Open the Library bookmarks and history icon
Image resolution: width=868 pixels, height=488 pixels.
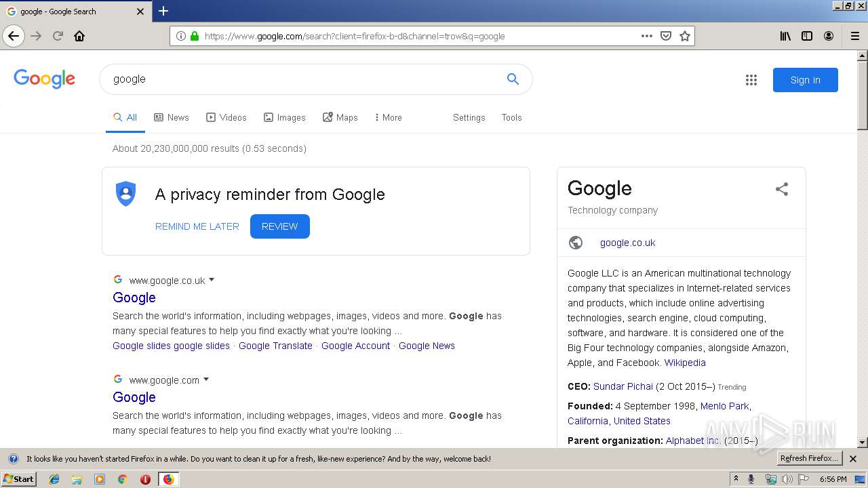tap(785, 36)
